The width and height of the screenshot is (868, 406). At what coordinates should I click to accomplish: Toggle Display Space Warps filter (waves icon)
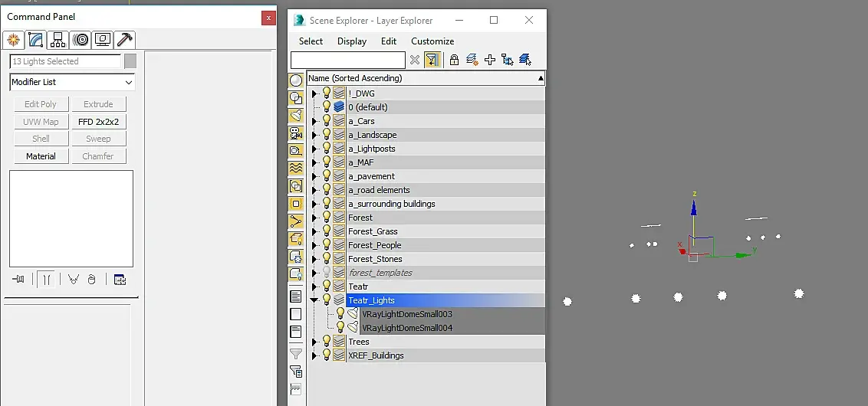pos(296,169)
